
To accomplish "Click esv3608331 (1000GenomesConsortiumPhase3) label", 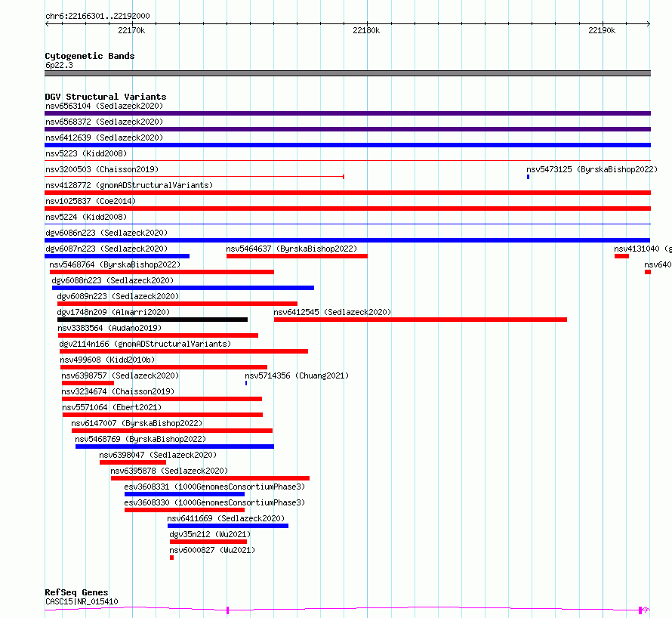I will click(214, 487).
